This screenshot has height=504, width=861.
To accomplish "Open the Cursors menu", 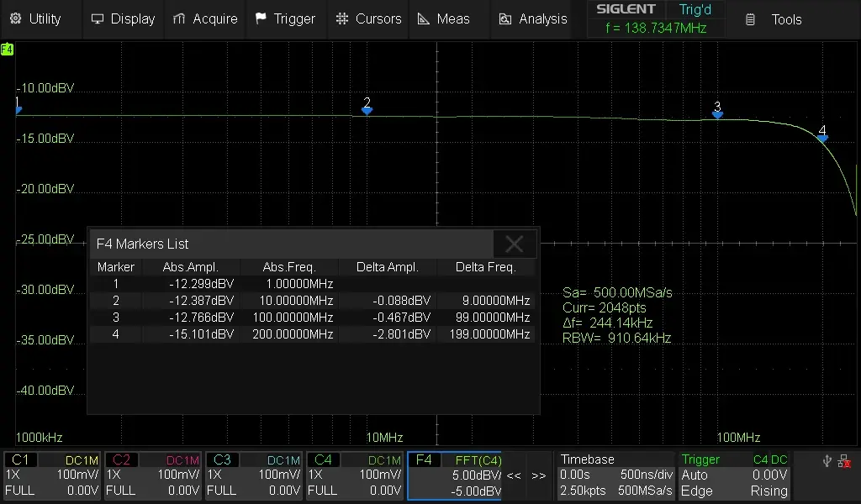I will [368, 18].
